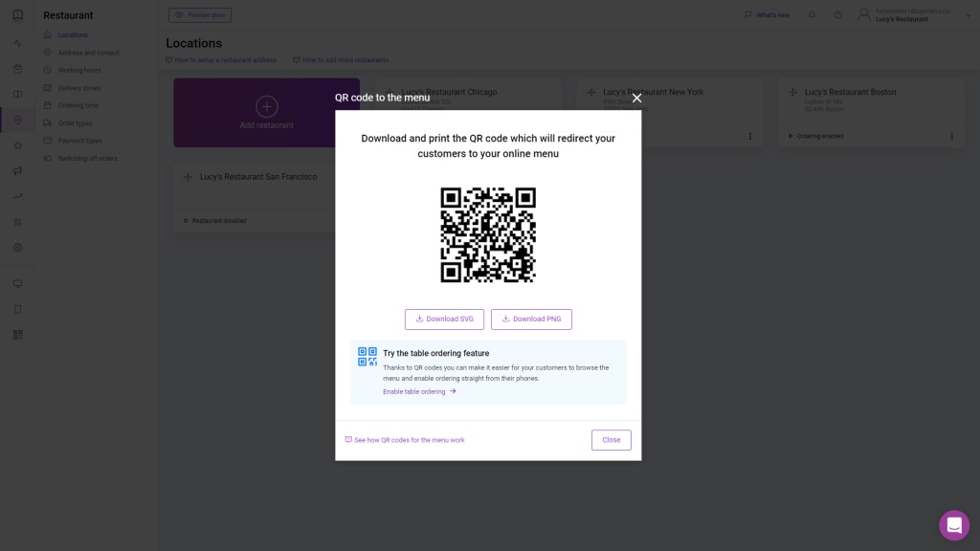
Task: Open the help question-mark icon
Action: [x=838, y=15]
